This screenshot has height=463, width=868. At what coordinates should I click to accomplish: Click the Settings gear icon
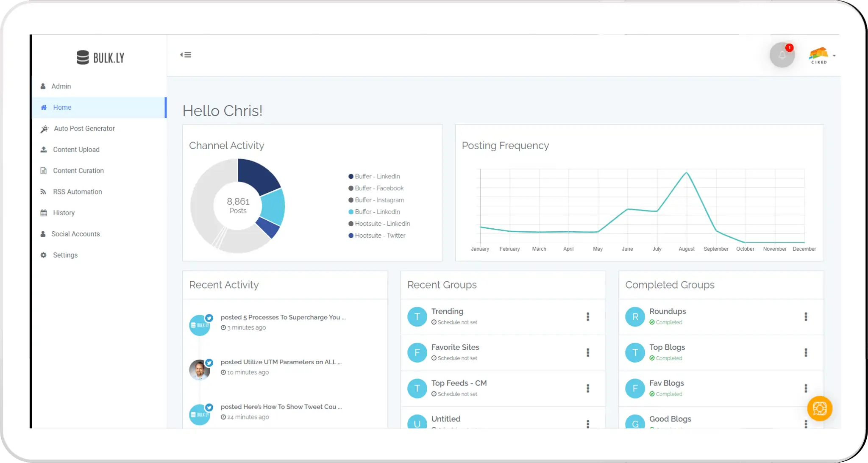pos(43,255)
